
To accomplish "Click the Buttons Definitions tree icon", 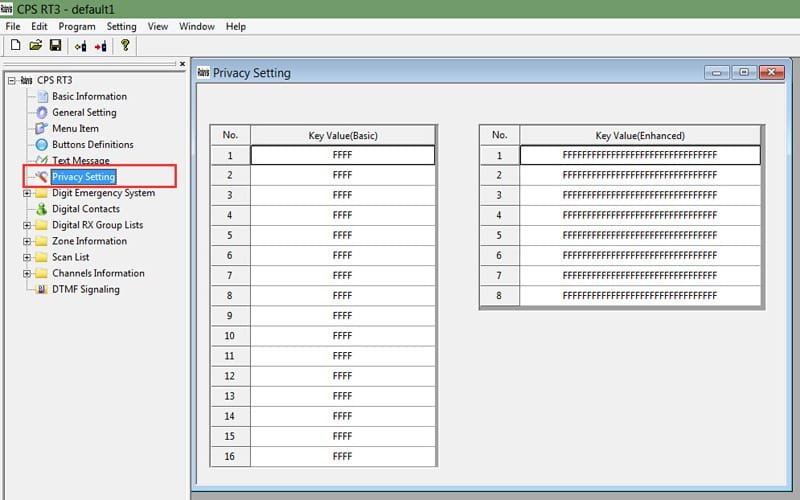I will tap(42, 145).
